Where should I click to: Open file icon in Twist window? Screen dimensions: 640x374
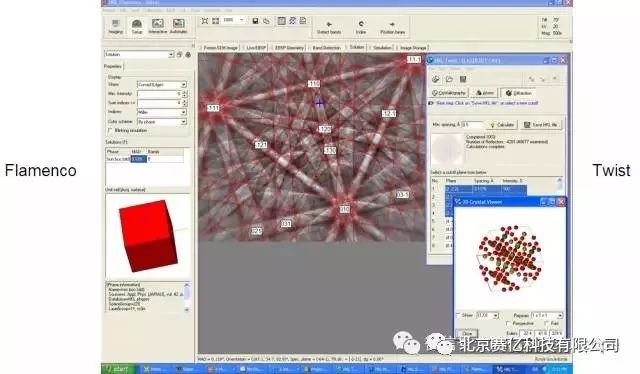(x=449, y=79)
